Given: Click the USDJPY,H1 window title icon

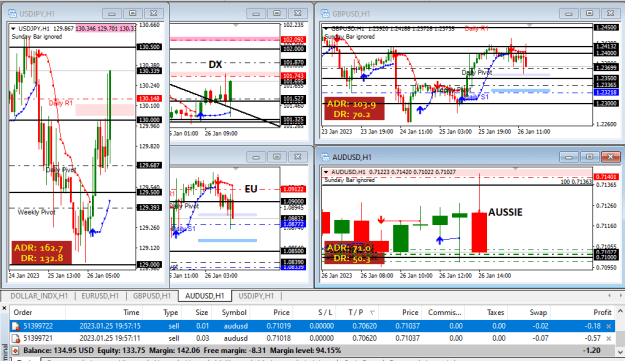Looking at the screenshot, I should coord(13,14).
